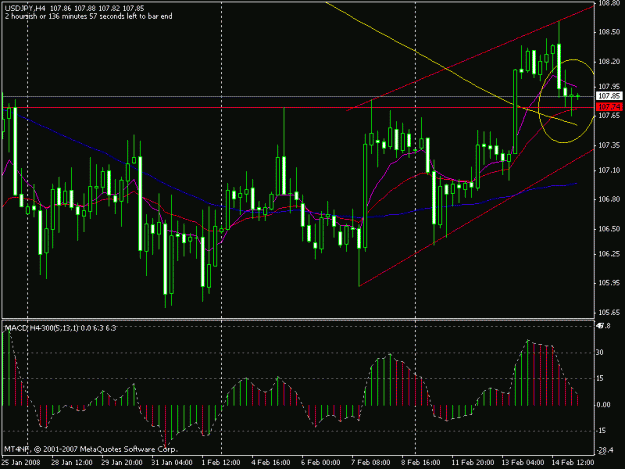Click the 14 Feb 12:00 time label
The image size is (625, 469).
pos(573,463)
